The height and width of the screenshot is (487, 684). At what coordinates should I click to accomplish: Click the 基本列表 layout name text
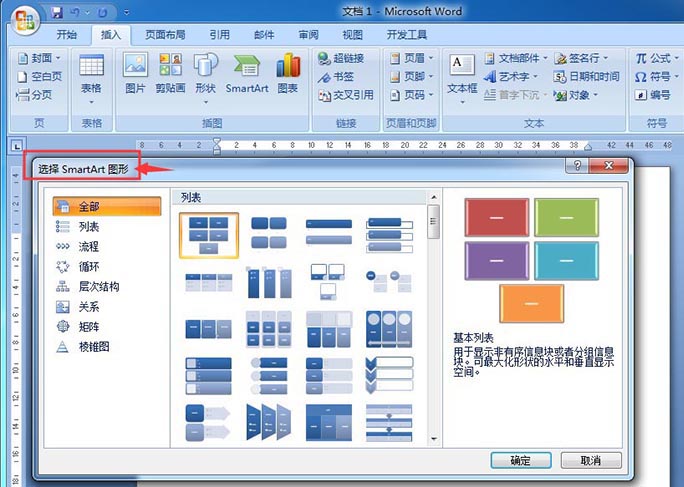tap(473, 337)
